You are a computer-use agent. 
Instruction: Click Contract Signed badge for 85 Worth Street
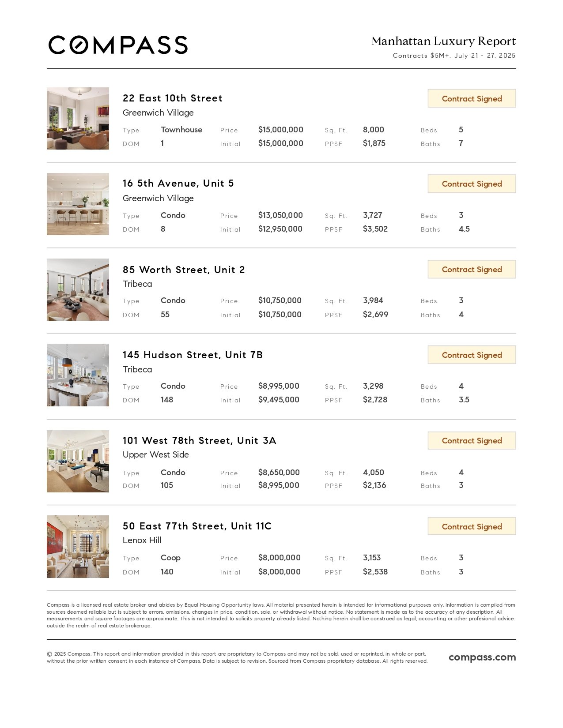click(472, 269)
